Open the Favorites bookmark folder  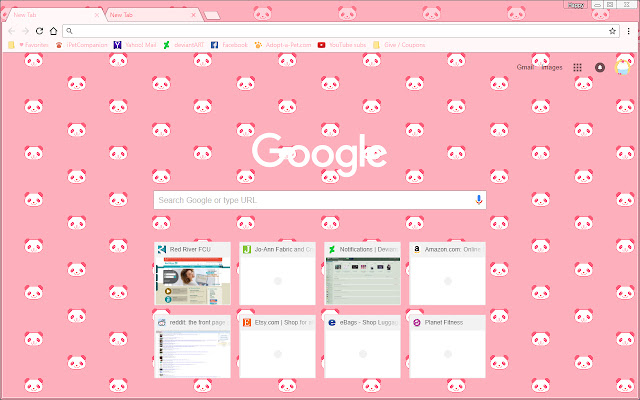tap(28, 45)
